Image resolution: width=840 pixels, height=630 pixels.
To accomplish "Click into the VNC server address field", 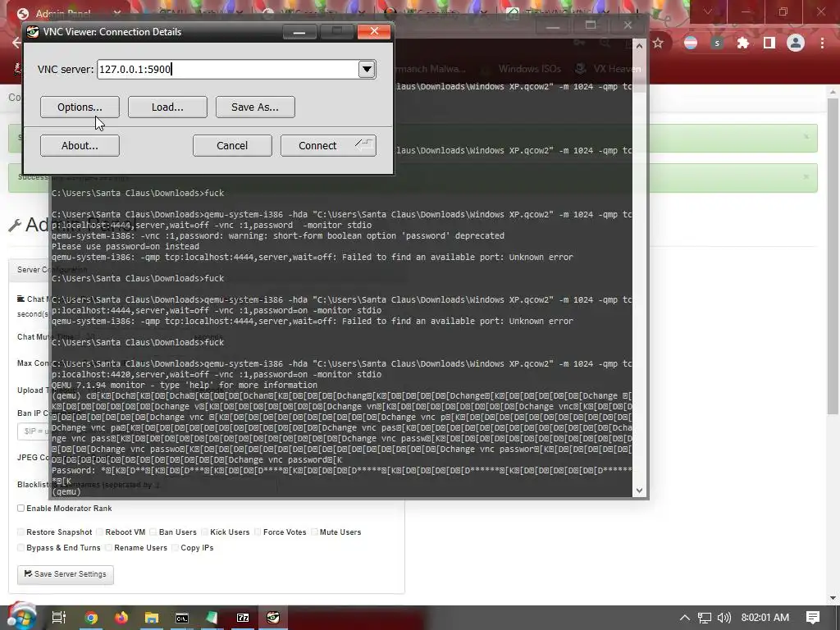I will [228, 69].
